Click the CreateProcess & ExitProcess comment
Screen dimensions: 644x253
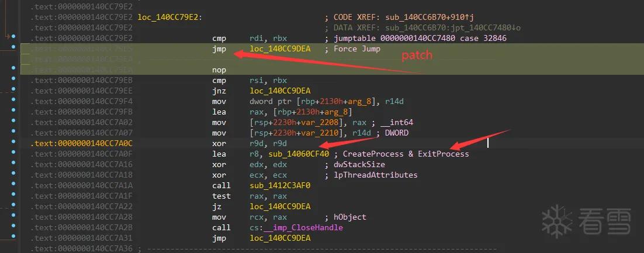coord(406,154)
